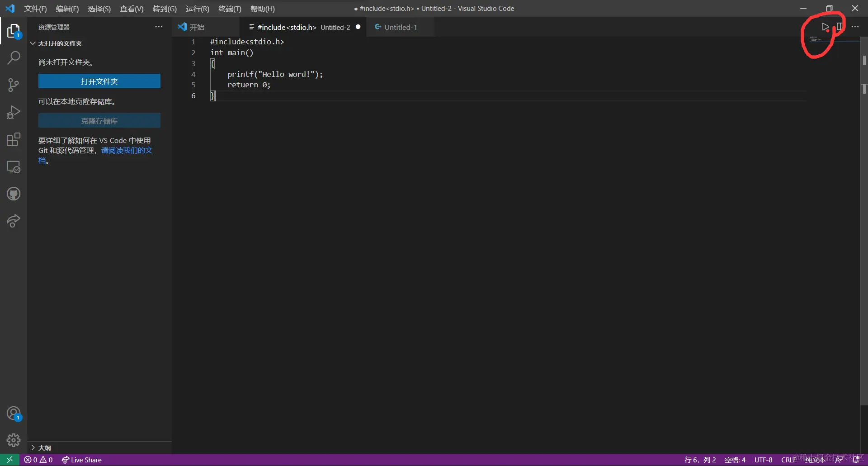
Task: Click the minimap code preview
Action: pos(815,39)
